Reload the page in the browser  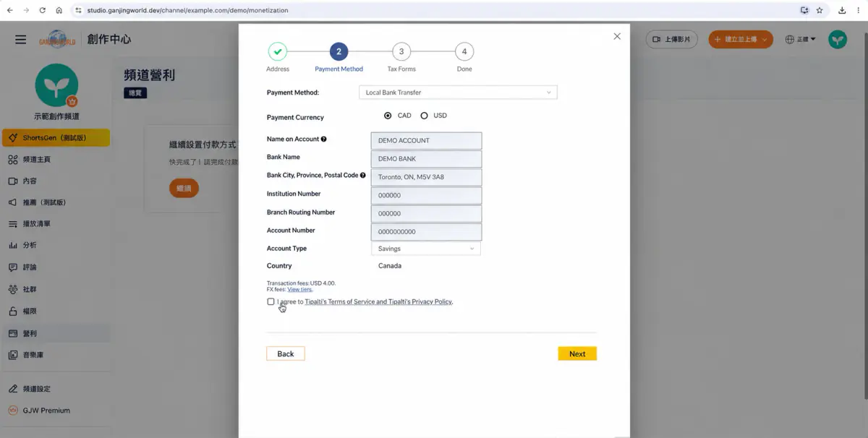tap(42, 11)
